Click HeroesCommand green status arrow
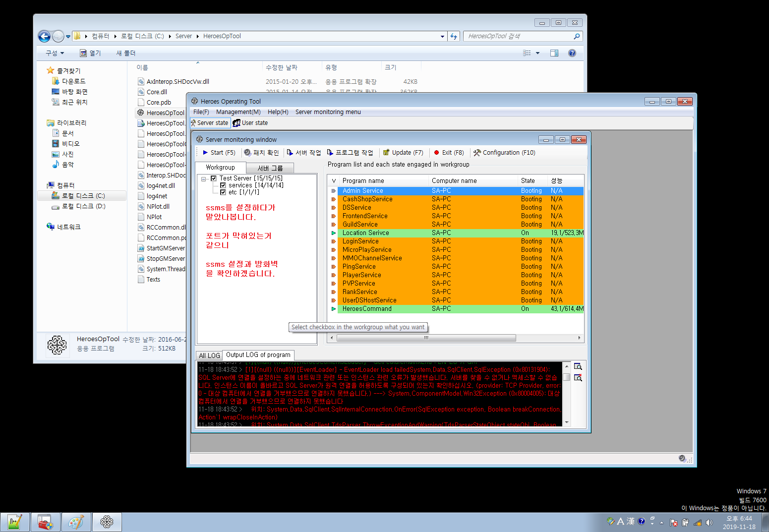Image resolution: width=769 pixels, height=532 pixels. (334, 309)
